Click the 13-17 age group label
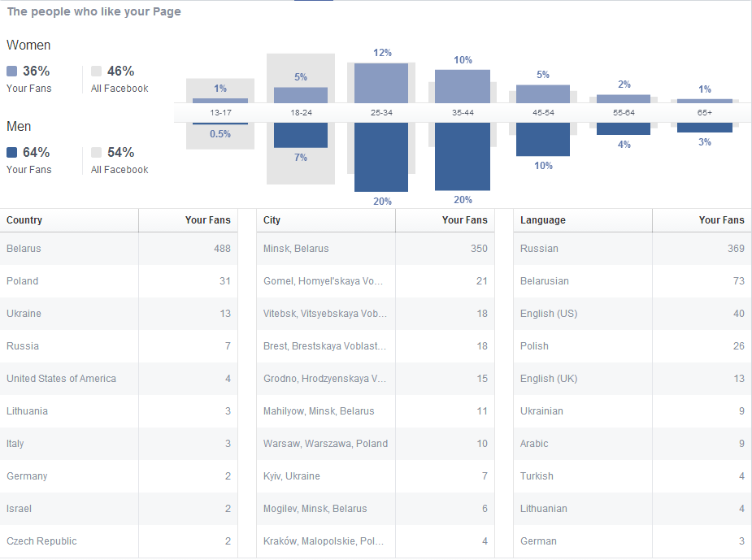The width and height of the screenshot is (752, 560). tap(220, 113)
